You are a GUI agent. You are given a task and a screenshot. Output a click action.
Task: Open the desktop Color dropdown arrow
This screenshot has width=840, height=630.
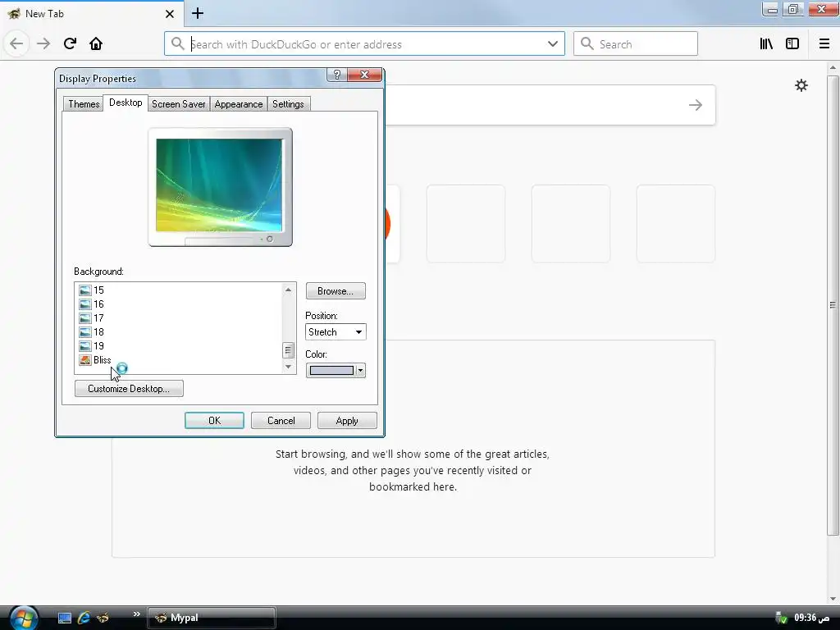tap(361, 370)
